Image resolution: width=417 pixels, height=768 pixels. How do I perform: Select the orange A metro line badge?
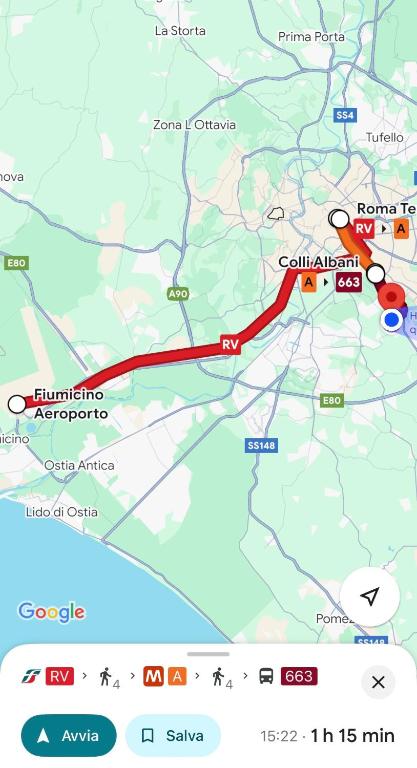tap(177, 676)
